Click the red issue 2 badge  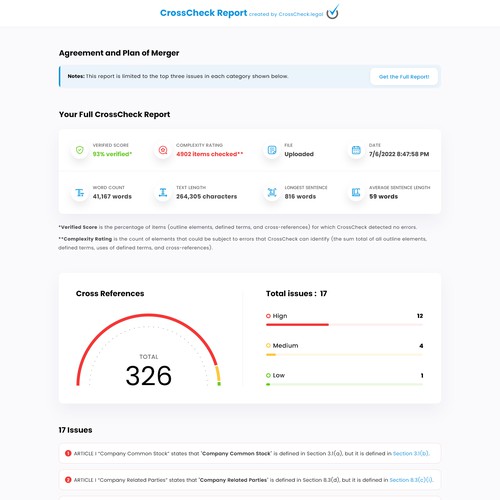[68, 480]
